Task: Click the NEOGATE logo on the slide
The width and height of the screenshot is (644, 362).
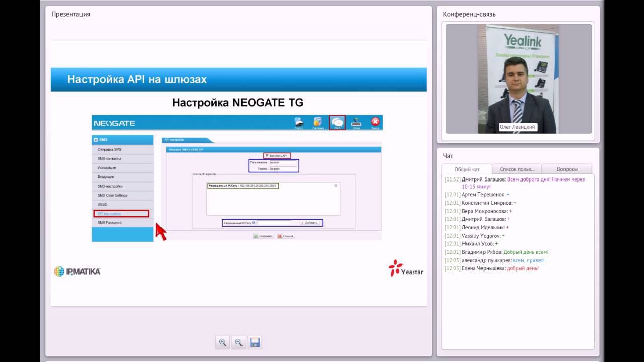Action: 114,123
